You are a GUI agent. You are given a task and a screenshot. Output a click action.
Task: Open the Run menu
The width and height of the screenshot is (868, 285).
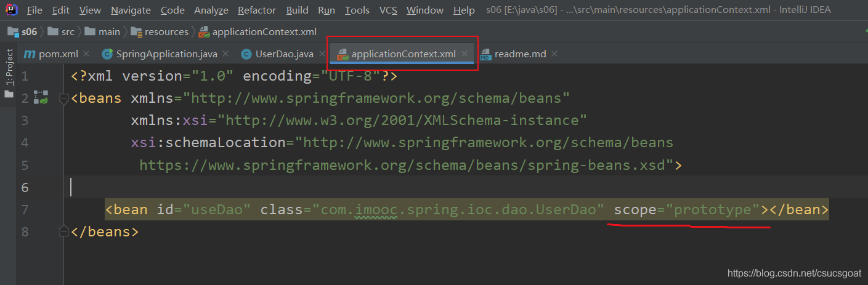(x=327, y=10)
